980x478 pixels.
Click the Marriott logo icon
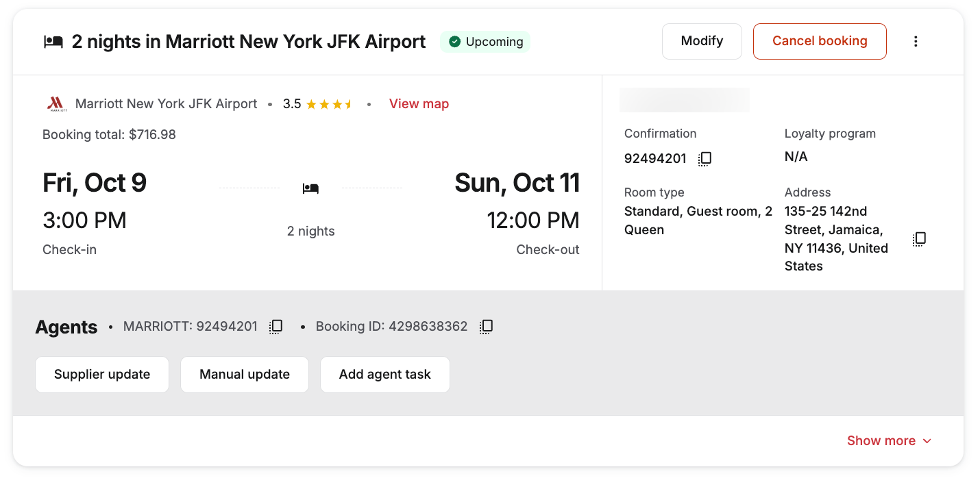(56, 104)
